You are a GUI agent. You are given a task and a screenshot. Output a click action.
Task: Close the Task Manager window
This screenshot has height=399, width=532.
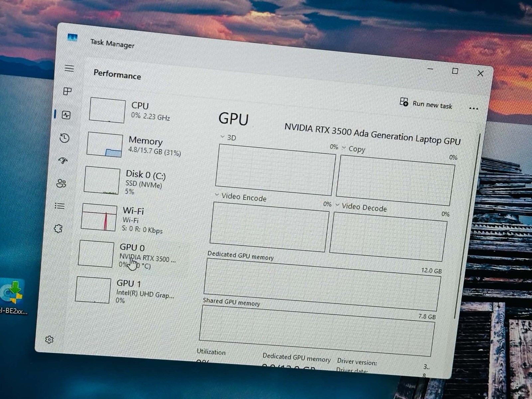480,73
